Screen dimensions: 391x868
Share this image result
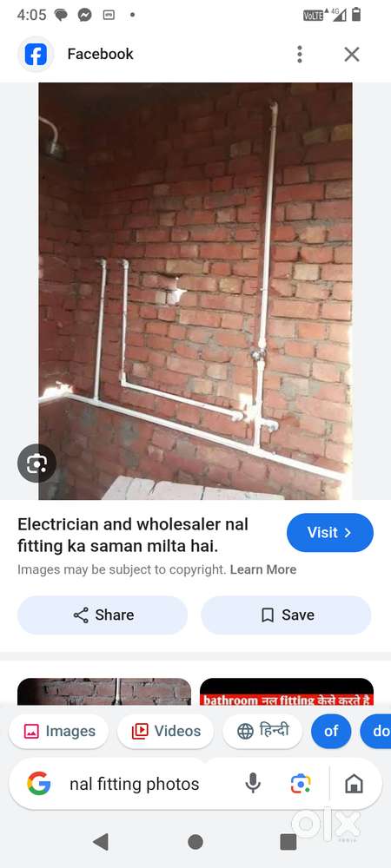[x=103, y=615]
